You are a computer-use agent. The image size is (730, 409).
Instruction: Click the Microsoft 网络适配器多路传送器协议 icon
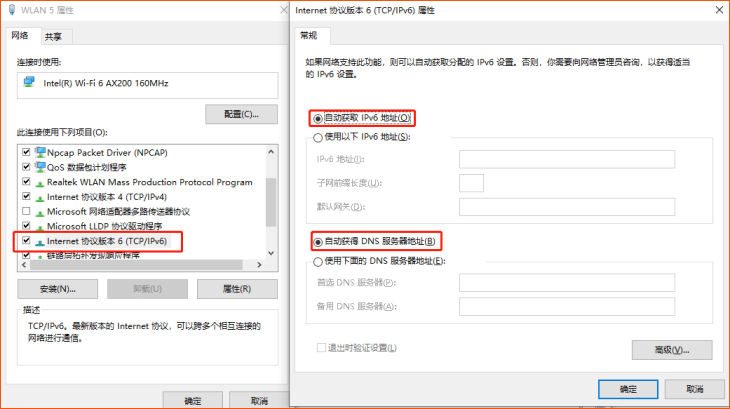[x=40, y=213]
